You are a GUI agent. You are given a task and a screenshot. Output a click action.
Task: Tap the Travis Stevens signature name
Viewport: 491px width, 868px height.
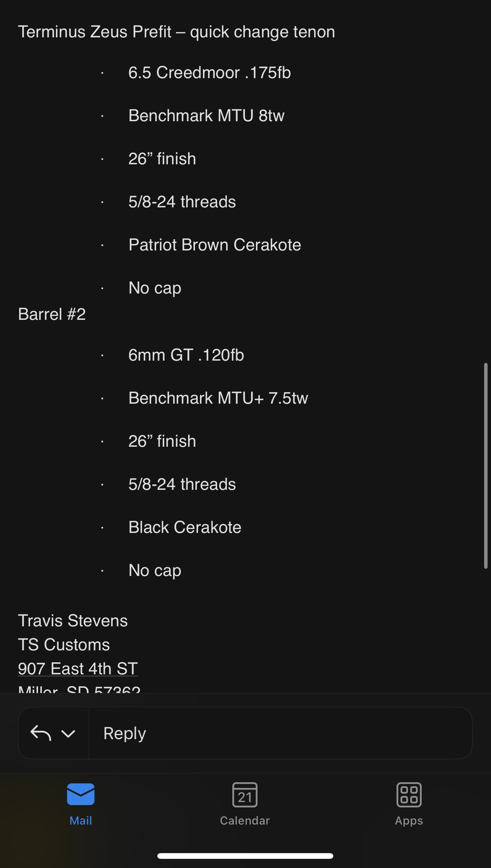(x=73, y=621)
